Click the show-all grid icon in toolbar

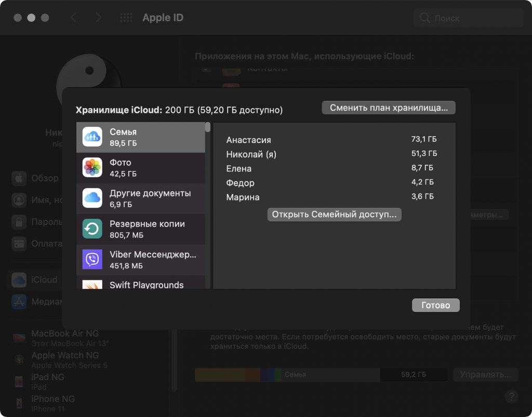point(126,18)
